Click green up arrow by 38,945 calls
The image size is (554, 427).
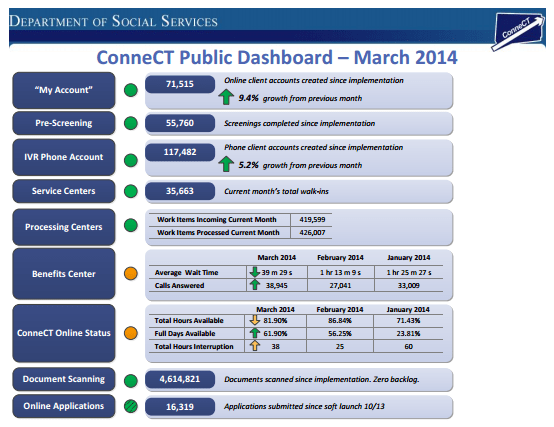[255, 284]
